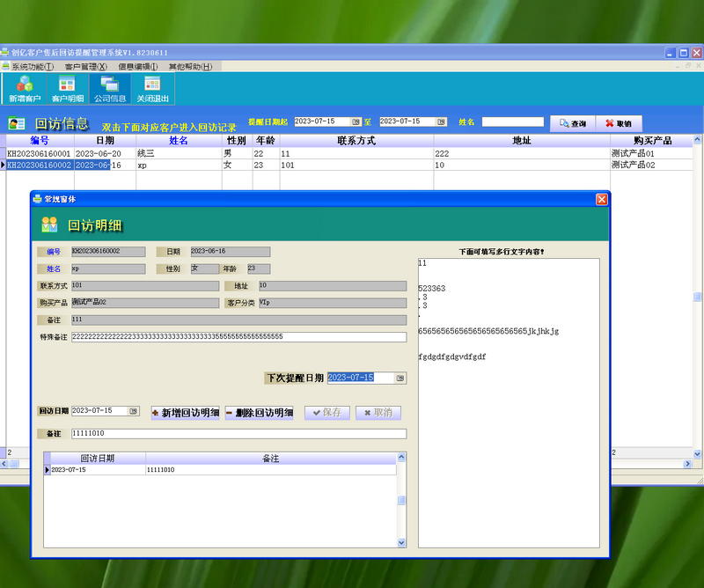
Task: Click main table horizontal scroll left arrow
Action: point(4,464)
